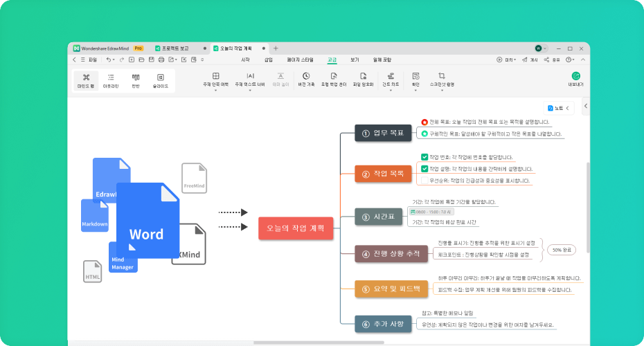Click the Note (노트) panel button

[559, 109]
